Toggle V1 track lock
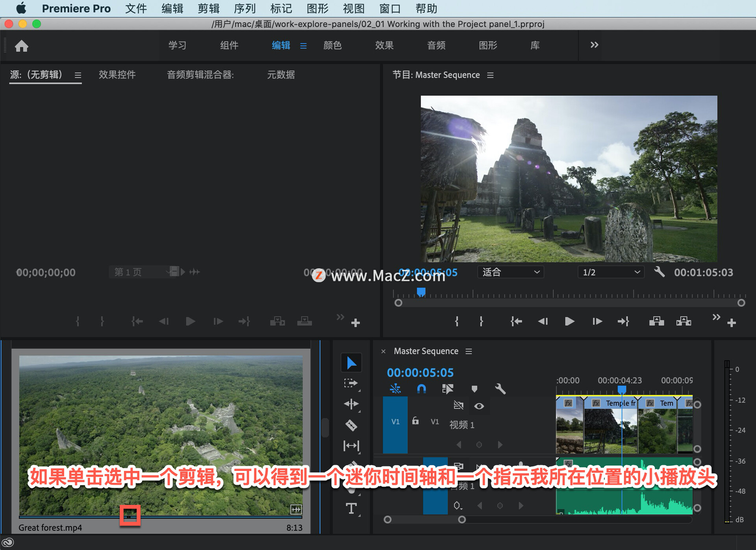756x550 pixels. click(415, 421)
